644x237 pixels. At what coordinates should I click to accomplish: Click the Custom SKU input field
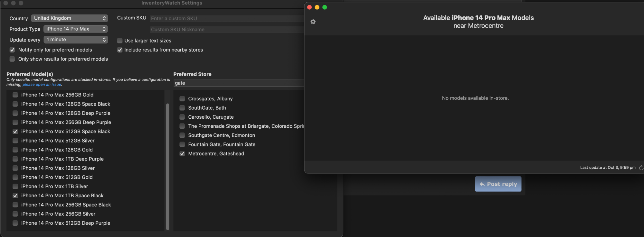[227, 18]
